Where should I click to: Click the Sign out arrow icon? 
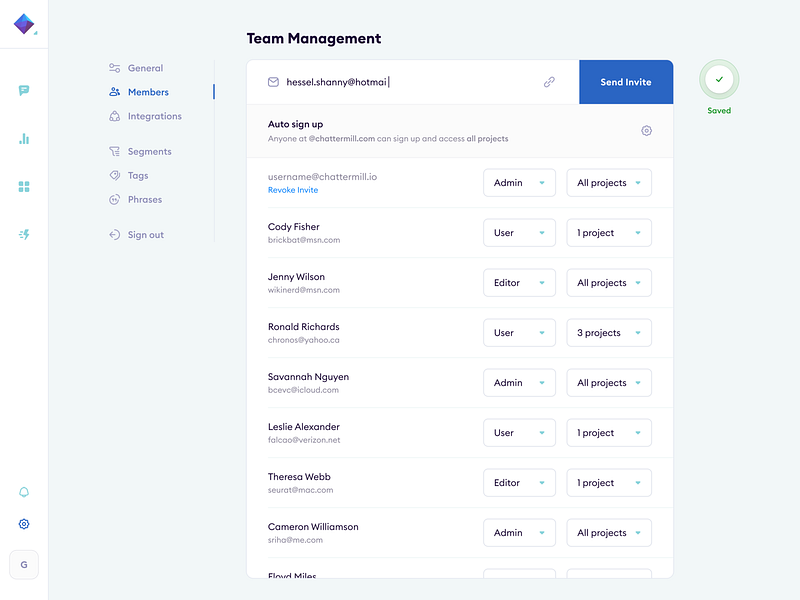[x=114, y=235]
